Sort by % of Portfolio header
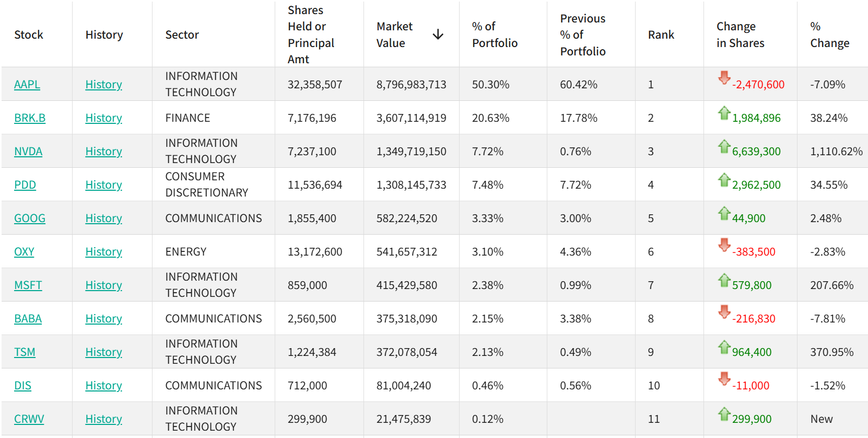Viewport: 868px width, 438px height. pyautogui.click(x=495, y=35)
